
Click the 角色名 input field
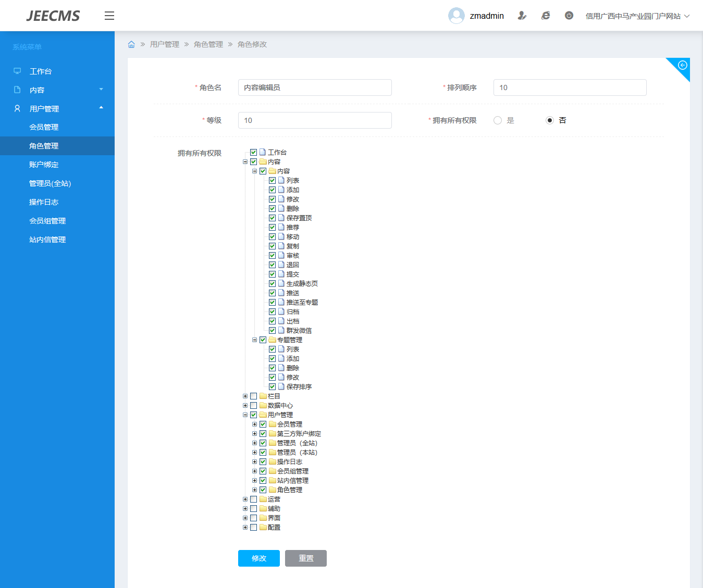pos(315,87)
